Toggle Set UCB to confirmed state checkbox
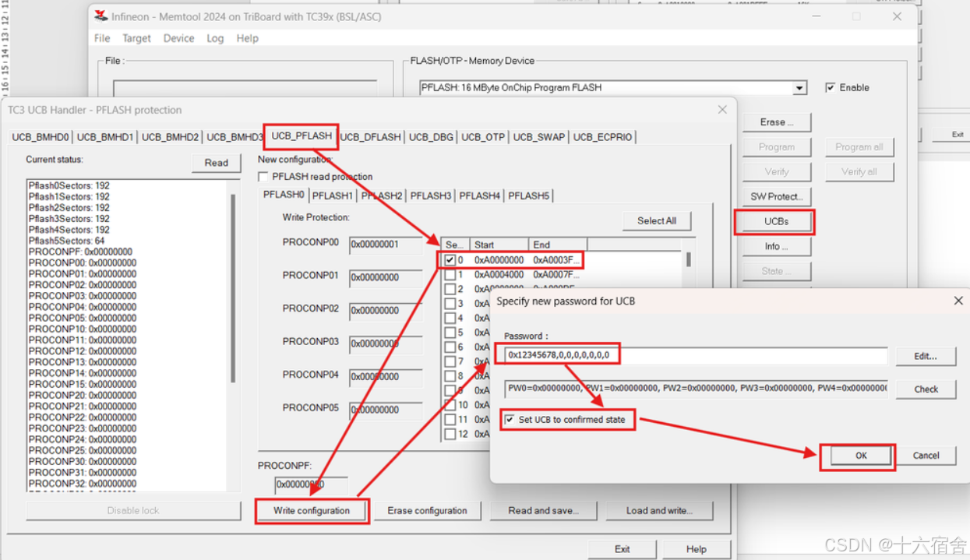This screenshot has width=970, height=560. pyautogui.click(x=510, y=420)
